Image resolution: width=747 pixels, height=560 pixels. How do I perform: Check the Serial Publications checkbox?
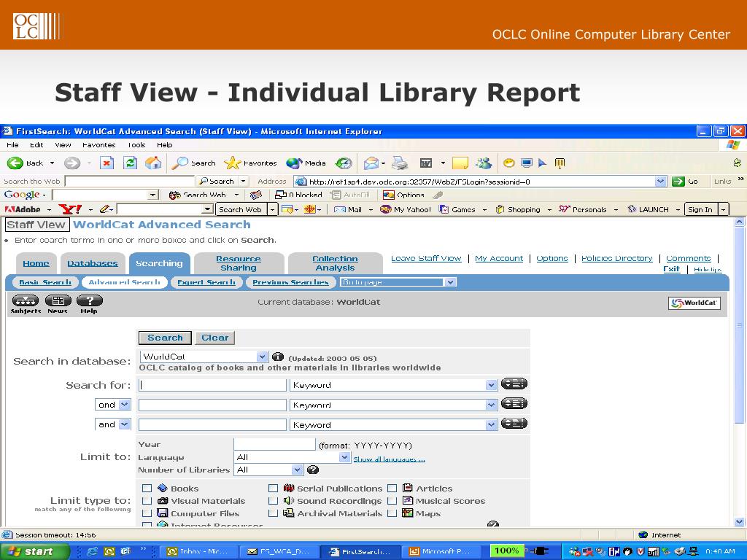273,488
